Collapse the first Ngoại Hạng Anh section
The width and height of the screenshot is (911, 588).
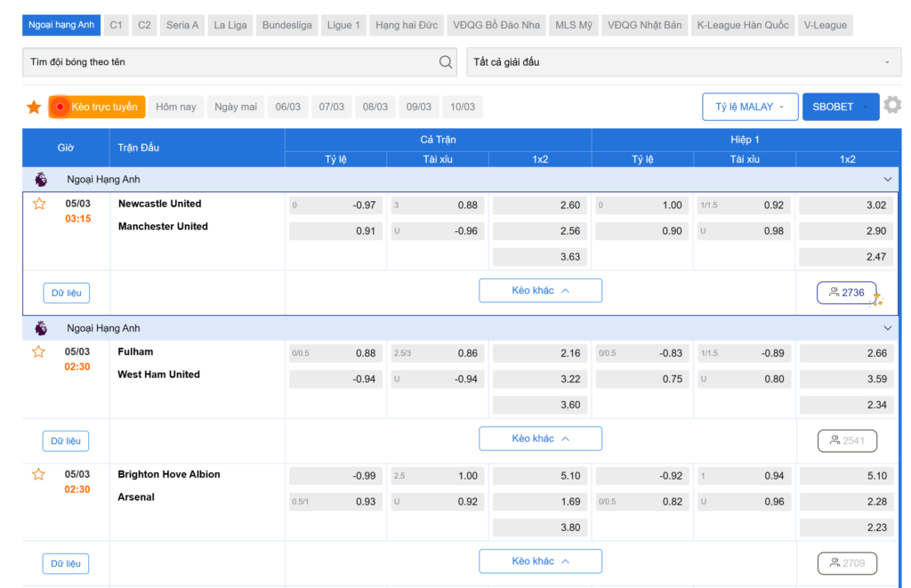[x=887, y=180]
